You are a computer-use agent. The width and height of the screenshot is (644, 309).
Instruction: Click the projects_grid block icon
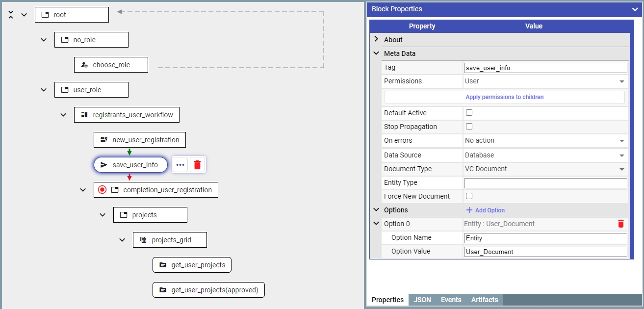pos(143,240)
